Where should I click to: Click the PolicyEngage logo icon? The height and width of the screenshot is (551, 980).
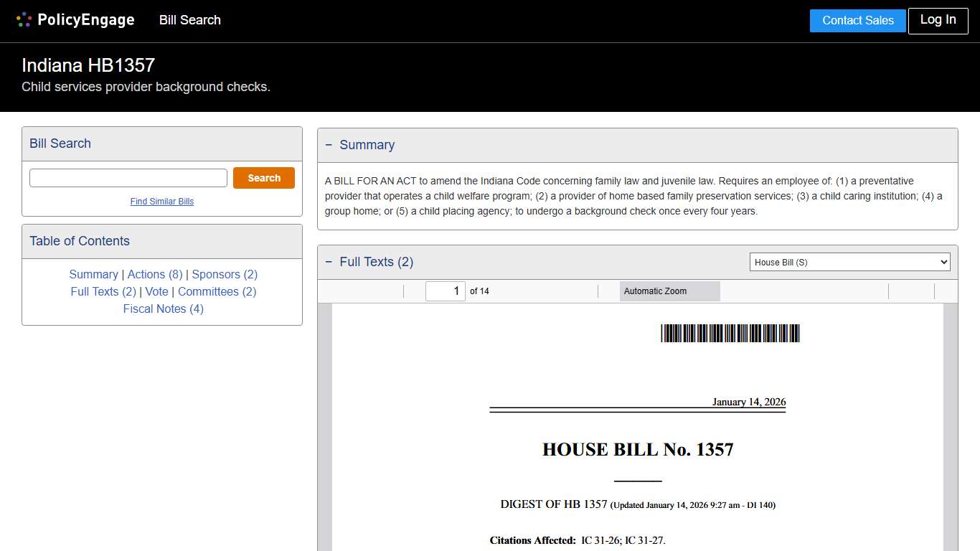(24, 19)
